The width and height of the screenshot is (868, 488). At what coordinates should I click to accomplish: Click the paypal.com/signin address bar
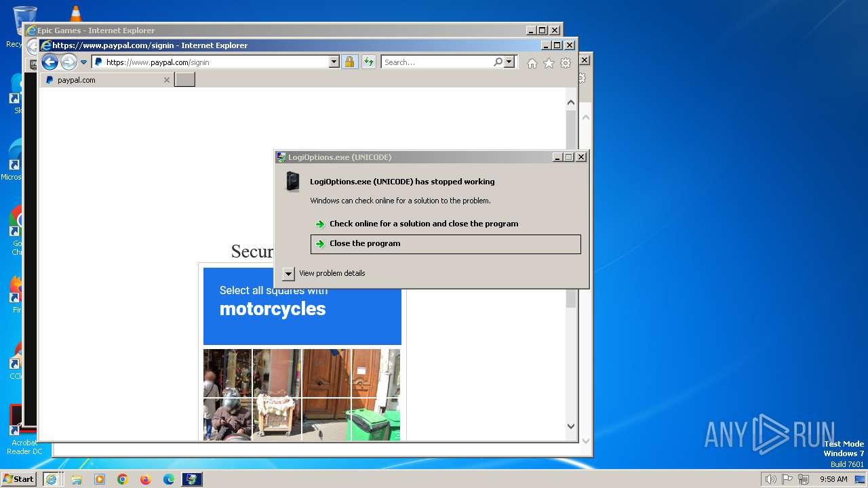click(x=210, y=62)
